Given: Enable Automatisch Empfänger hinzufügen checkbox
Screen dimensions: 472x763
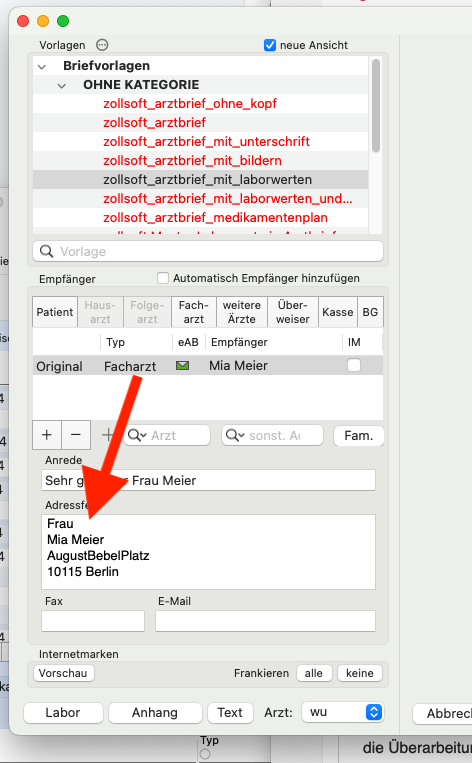Looking at the screenshot, I should pos(163,278).
